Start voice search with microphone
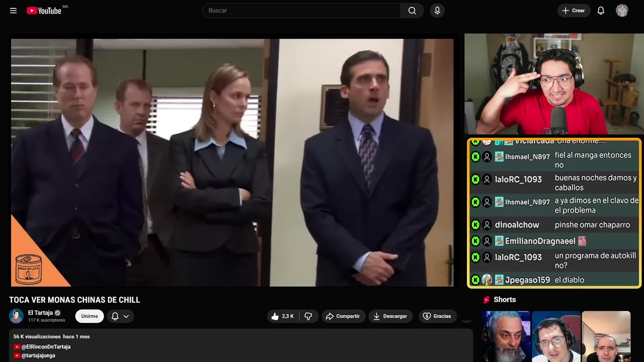 (437, 11)
